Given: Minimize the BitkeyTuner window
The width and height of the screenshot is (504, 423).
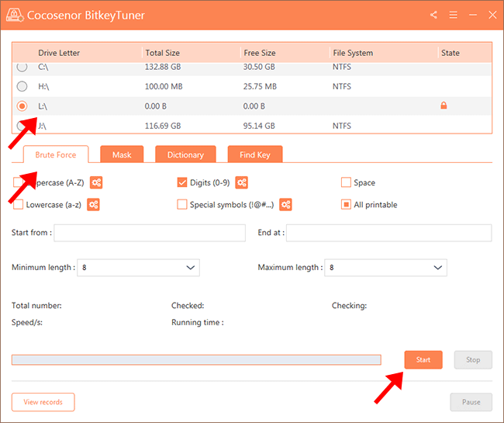Looking at the screenshot, I should tap(473, 15).
